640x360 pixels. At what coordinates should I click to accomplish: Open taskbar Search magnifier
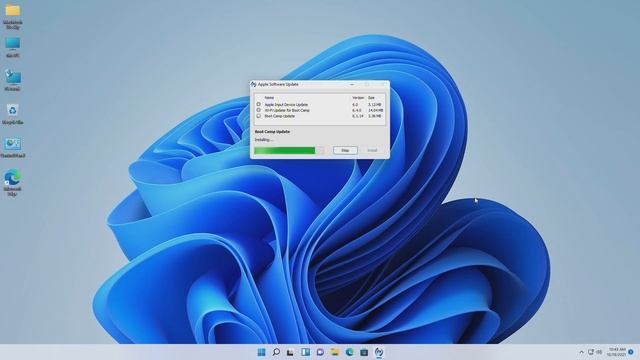[x=276, y=352]
